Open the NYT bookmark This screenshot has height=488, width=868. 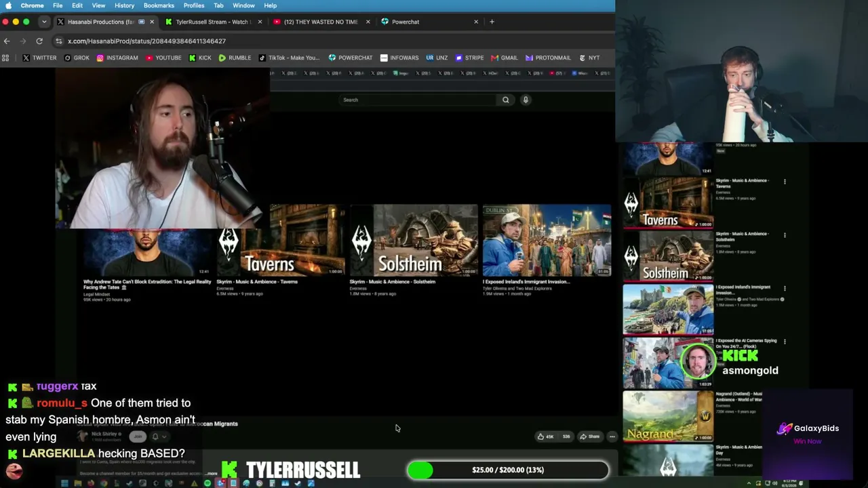(589, 58)
